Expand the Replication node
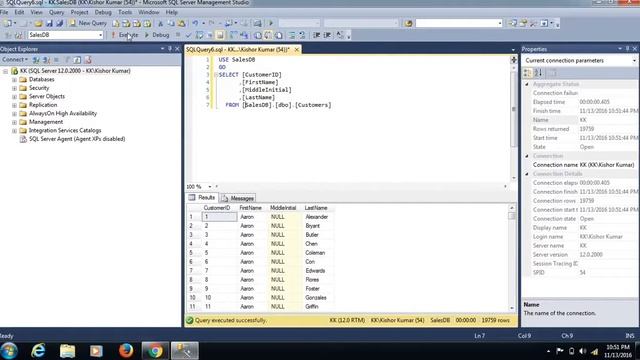 14,105
